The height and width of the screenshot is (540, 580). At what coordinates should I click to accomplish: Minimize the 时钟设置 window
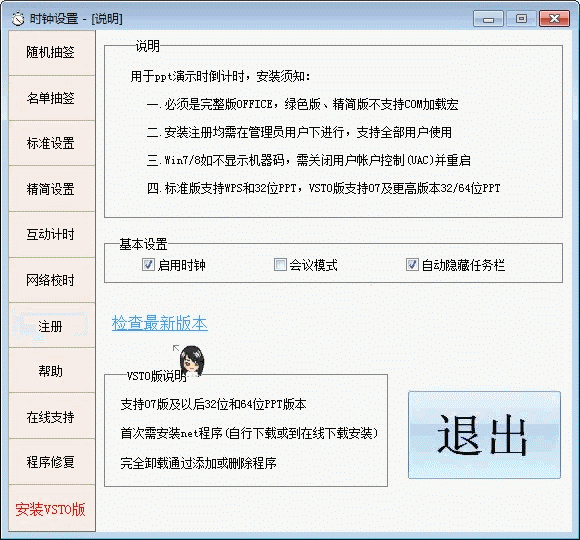point(488,18)
